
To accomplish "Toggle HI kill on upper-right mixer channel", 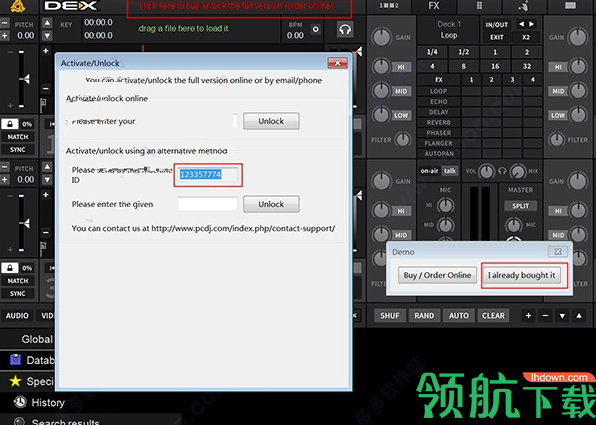I will [558, 67].
